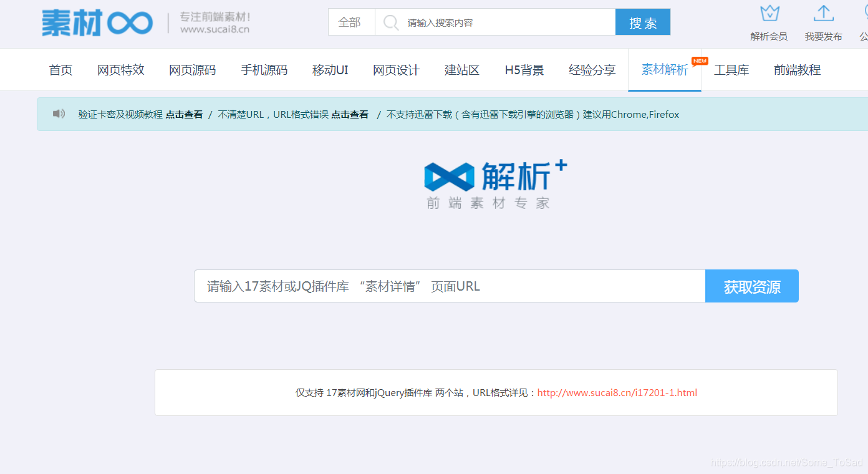Select the 网页特效 navigation tab

click(120, 70)
